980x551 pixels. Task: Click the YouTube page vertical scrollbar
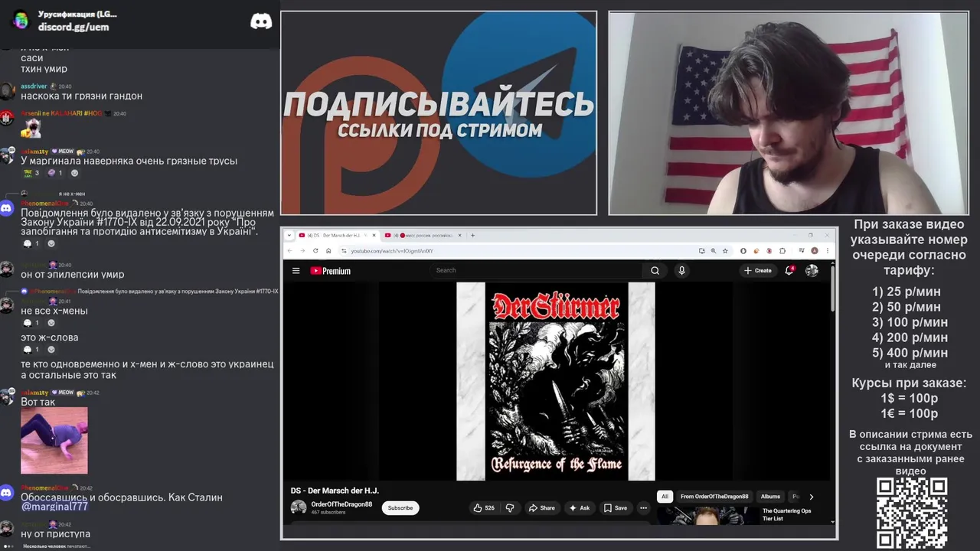pyautogui.click(x=833, y=287)
